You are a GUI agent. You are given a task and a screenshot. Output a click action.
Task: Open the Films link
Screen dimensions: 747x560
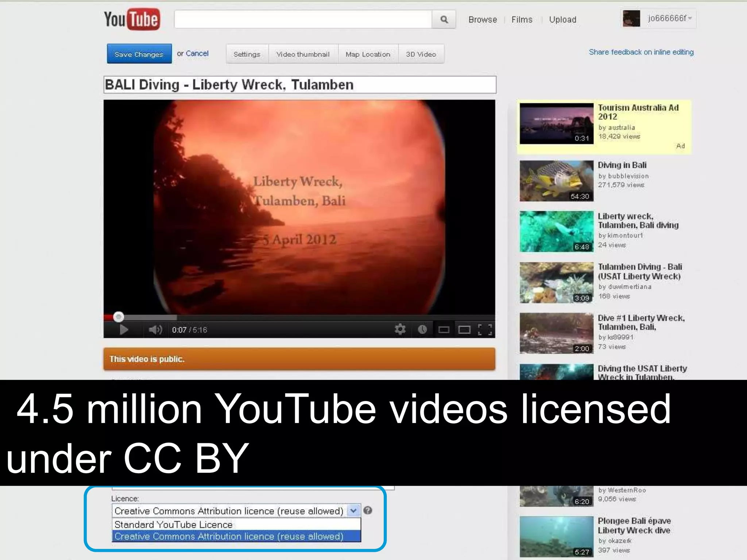[522, 20]
